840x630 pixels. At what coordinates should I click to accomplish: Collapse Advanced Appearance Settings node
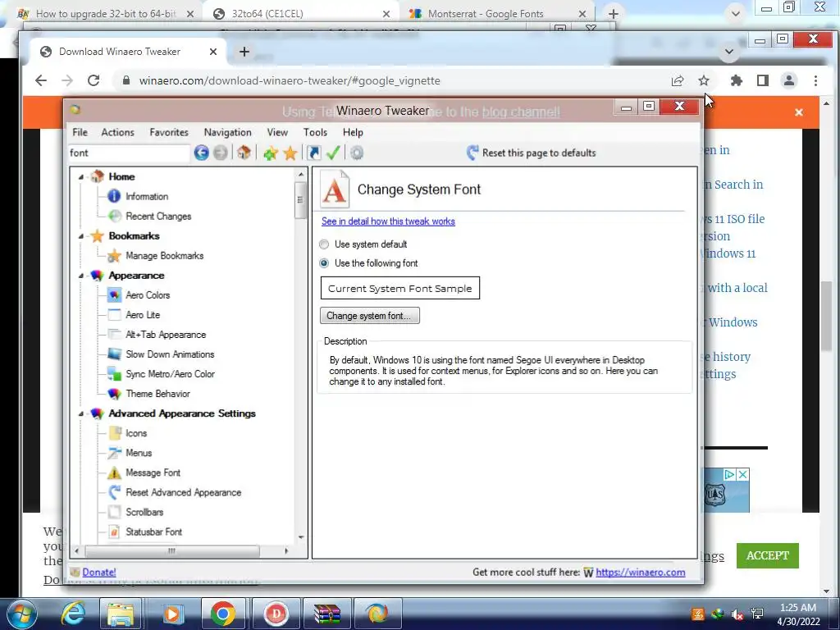81,413
